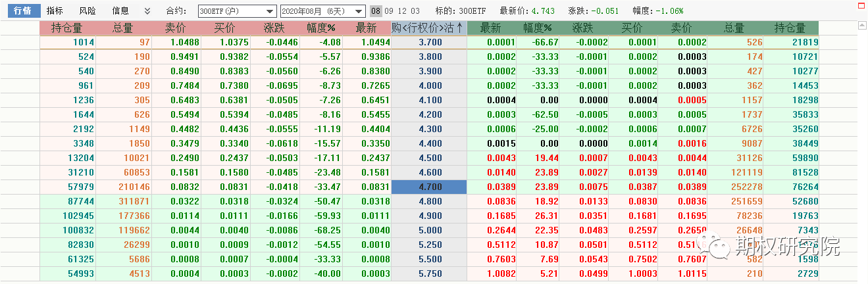Select expiry month 09
Viewport: 868px width, 284px height.
tap(388, 11)
